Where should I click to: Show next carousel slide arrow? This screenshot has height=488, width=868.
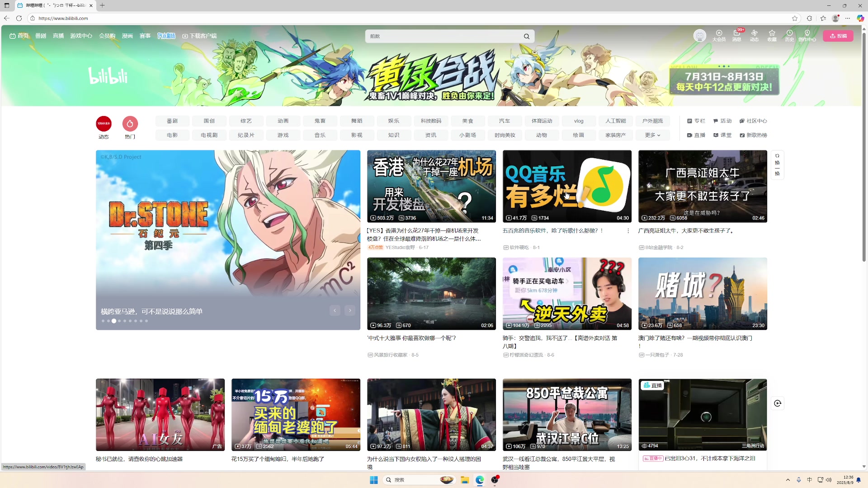click(x=350, y=310)
